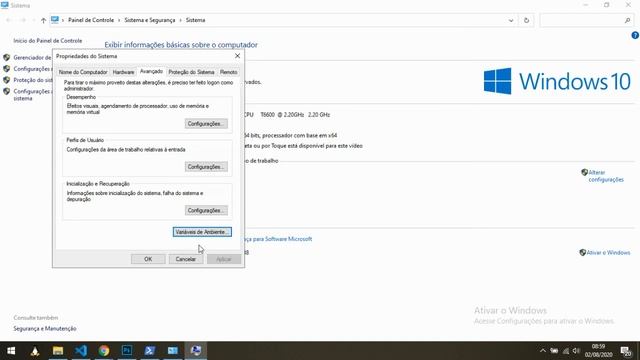Image resolution: width=640 pixels, height=360 pixels.
Task: Select the active Sistema taskbar icon
Action: [x=196, y=351]
